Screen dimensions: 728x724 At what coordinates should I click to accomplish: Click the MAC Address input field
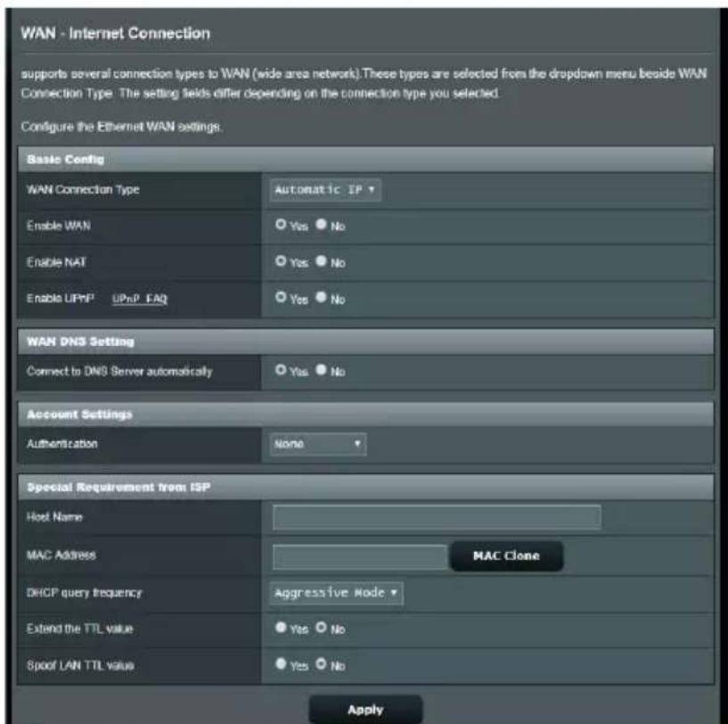coord(360,556)
